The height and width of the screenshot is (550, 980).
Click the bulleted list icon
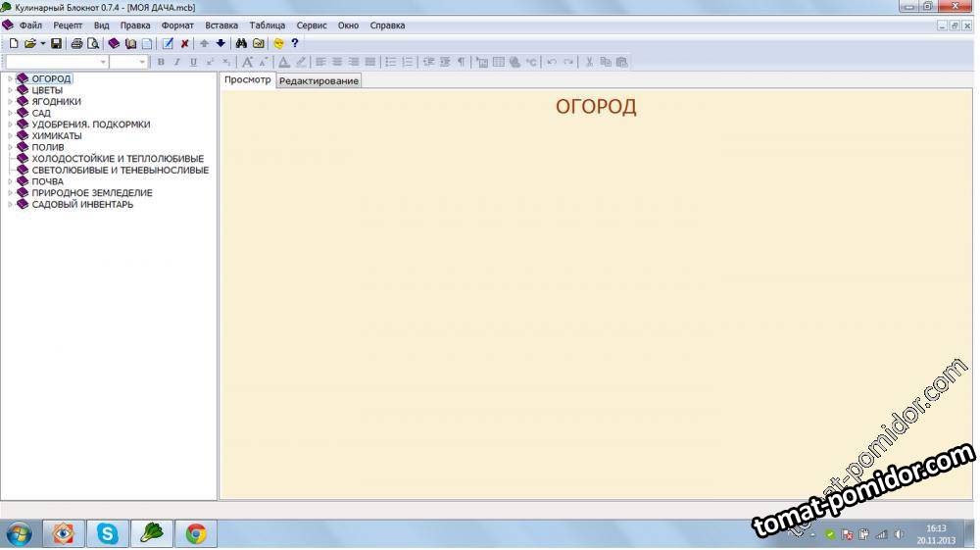[391, 62]
